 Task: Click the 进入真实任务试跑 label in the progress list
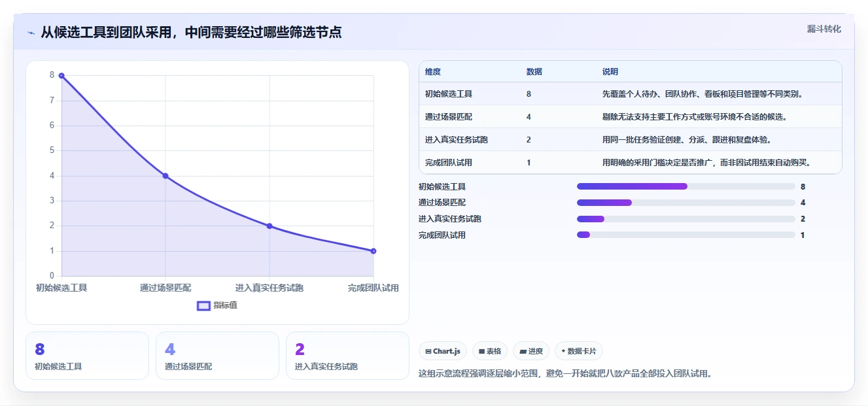point(450,219)
